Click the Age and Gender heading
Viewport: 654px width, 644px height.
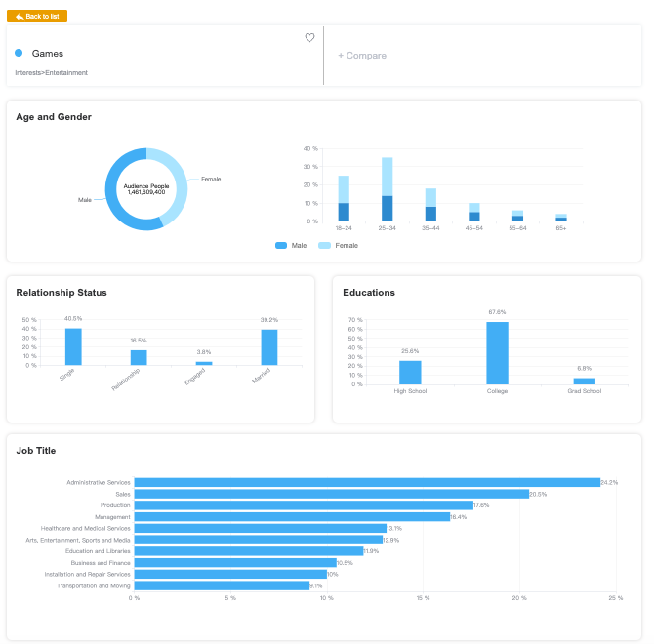(54, 117)
